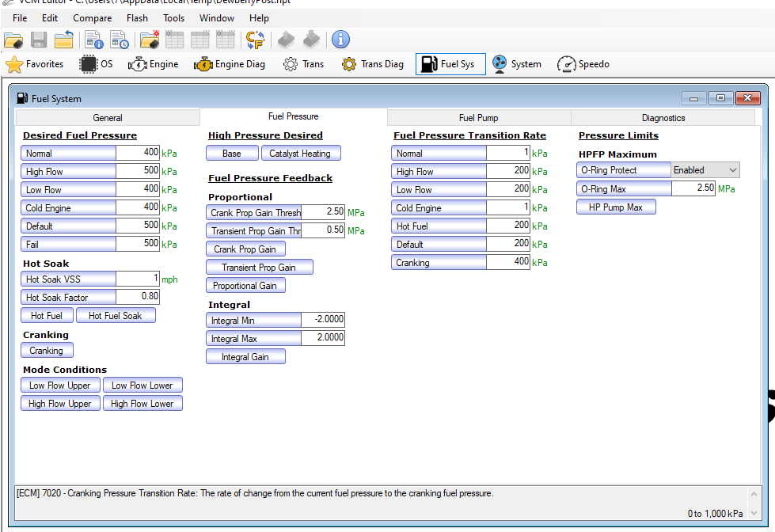Switch to the Diagnostics tab
Screen dimensions: 775x532
663,118
